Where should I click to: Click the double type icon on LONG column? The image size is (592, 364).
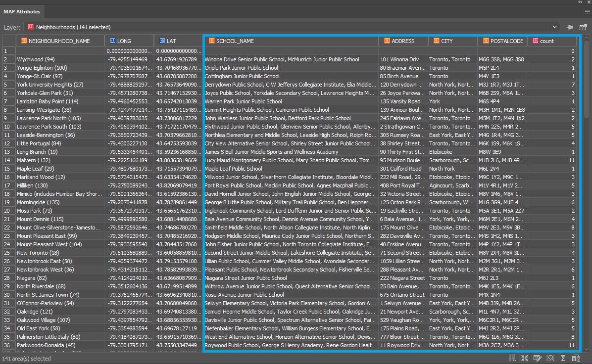tap(112, 41)
